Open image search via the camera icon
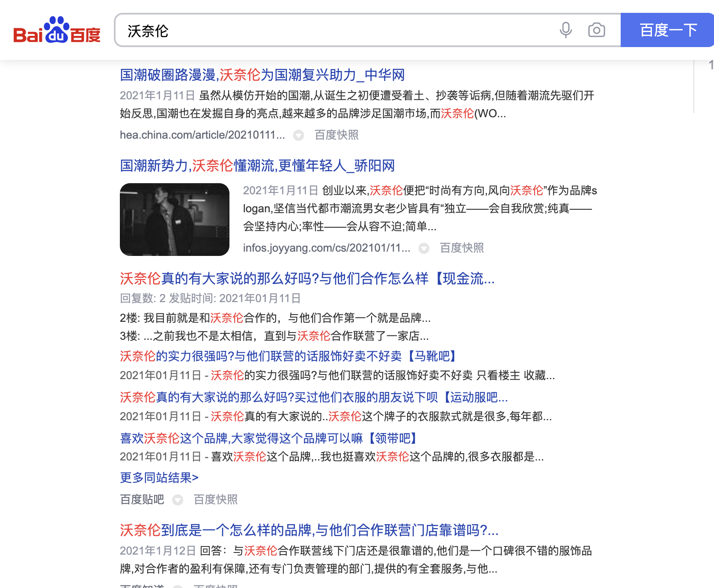The height and width of the screenshot is (588, 714). coord(596,30)
